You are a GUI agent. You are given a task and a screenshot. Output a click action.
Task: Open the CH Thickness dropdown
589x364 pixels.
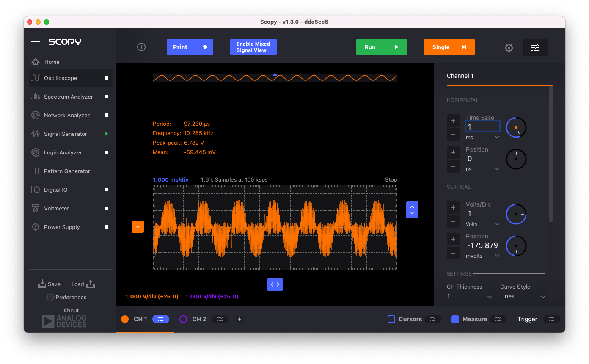tap(469, 297)
